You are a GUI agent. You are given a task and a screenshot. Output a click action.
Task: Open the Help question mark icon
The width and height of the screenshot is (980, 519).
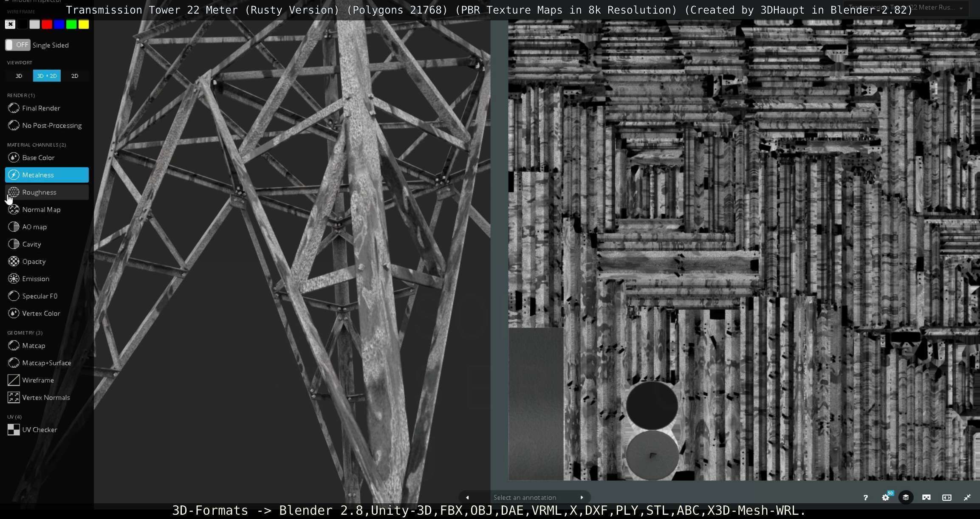(x=865, y=497)
